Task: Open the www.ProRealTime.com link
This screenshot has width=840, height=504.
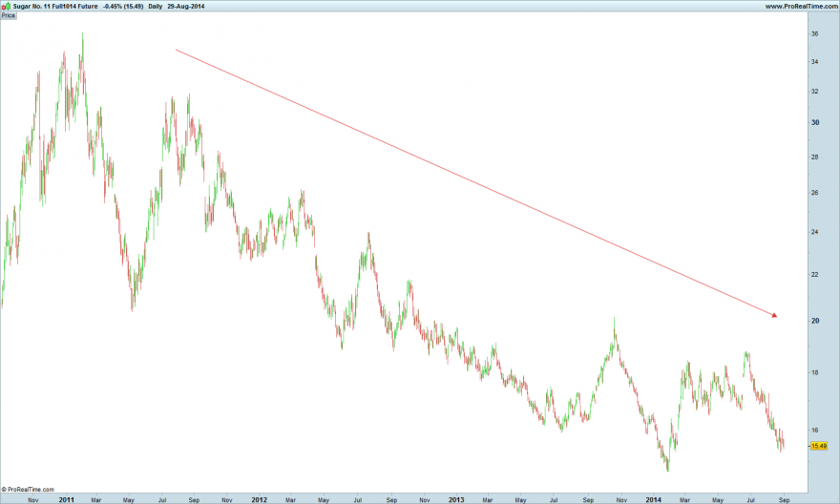Action: 802,7
